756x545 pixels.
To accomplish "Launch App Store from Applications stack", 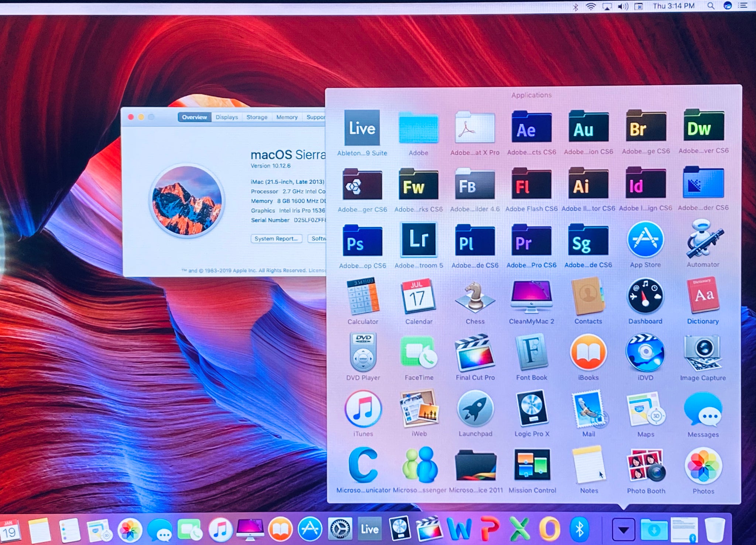I will coord(645,239).
